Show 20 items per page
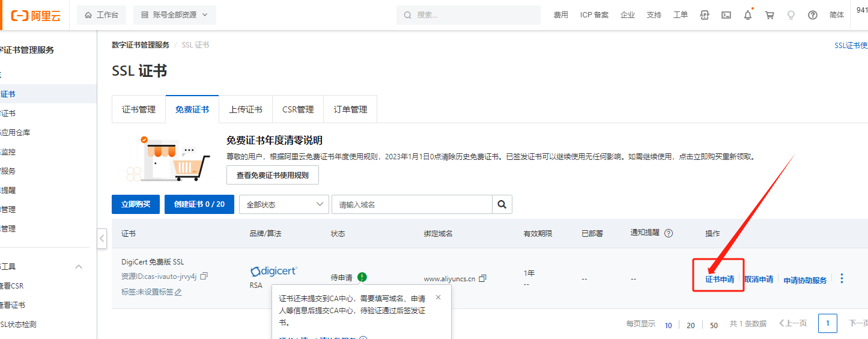The height and width of the screenshot is (339, 868). (691, 325)
